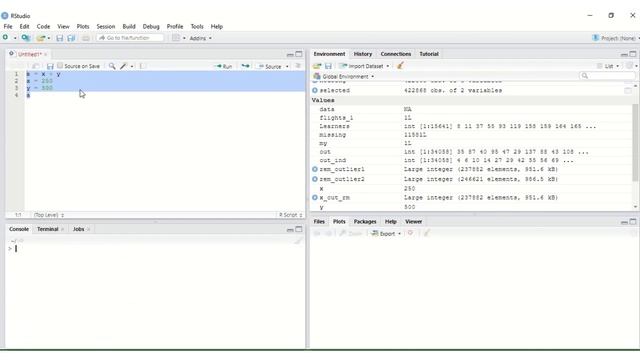Run the selected code lines

[x=224, y=66]
